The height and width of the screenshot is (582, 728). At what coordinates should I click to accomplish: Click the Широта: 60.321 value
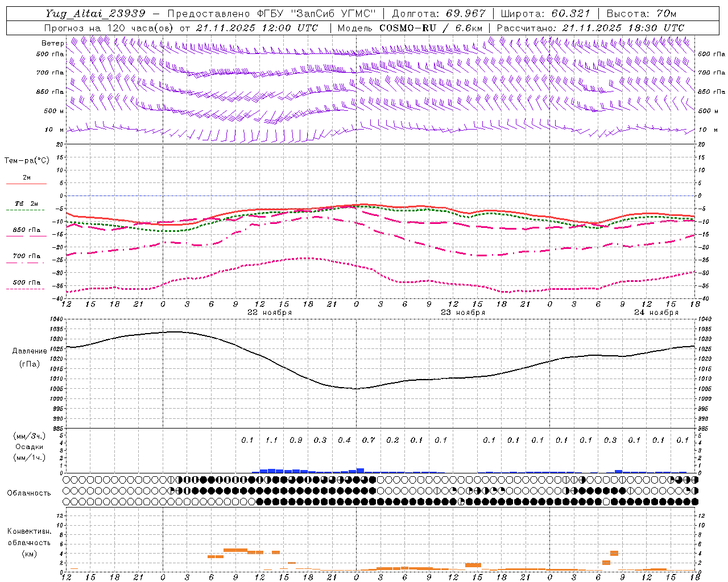point(545,14)
